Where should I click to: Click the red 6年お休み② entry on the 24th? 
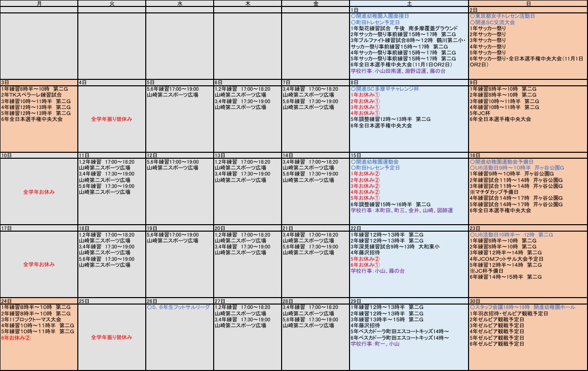coord(16,337)
